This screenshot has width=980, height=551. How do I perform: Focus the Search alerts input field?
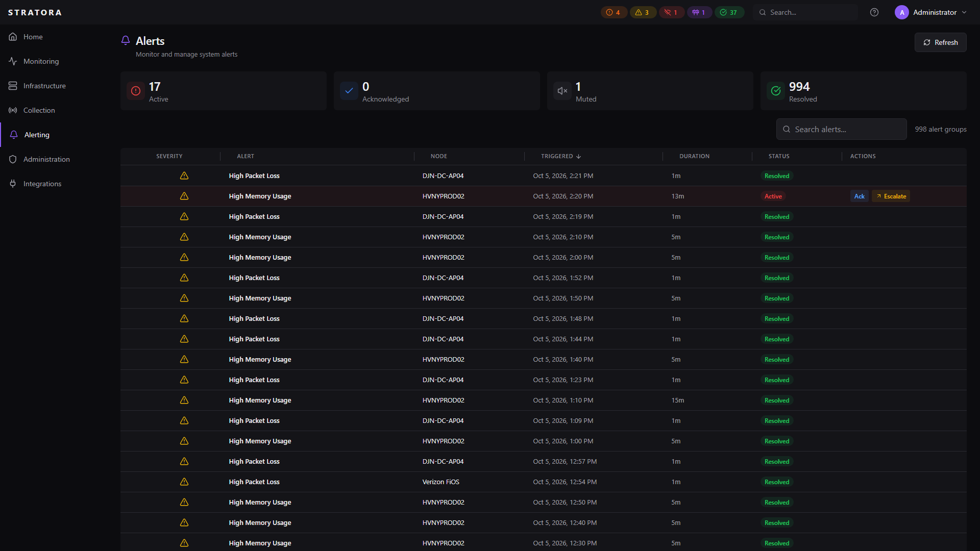coord(841,129)
